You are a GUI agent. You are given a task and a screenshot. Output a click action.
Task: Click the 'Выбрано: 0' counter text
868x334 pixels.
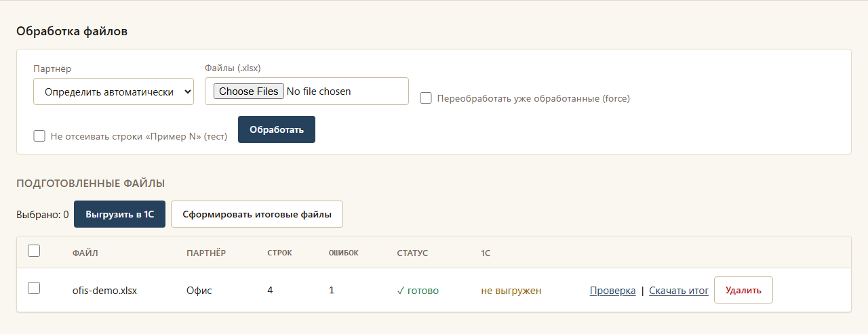coord(42,215)
